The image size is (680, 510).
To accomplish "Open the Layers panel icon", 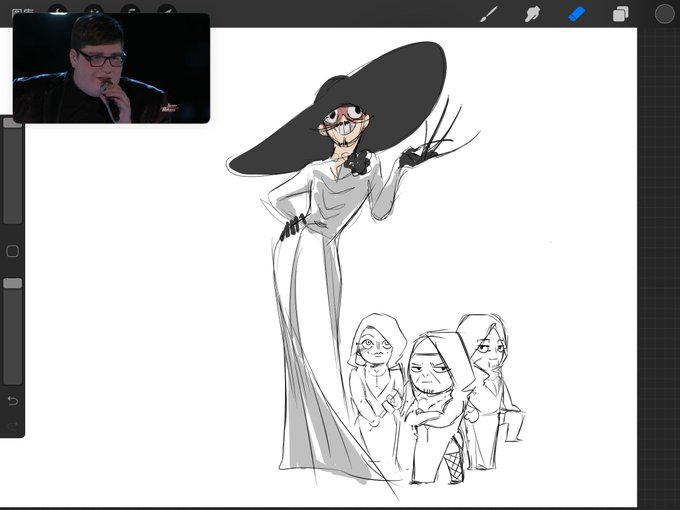I will (620, 14).
